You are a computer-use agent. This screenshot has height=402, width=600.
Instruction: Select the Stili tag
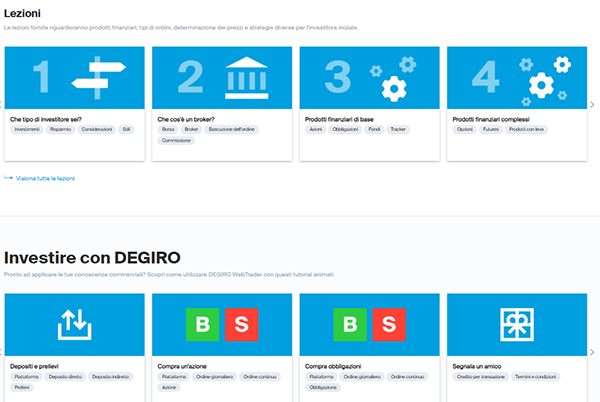coord(126,129)
